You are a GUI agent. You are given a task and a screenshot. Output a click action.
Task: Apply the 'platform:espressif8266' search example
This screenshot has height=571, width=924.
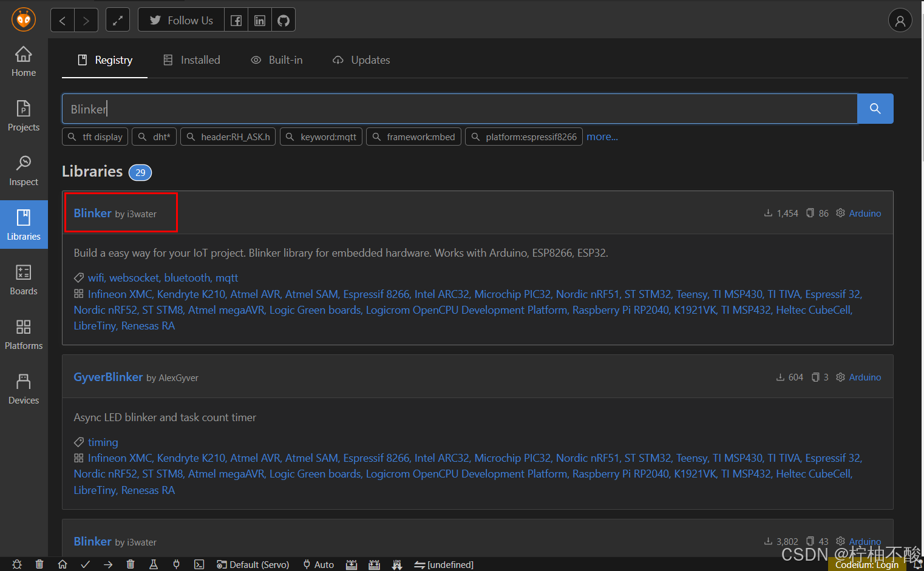(x=524, y=137)
